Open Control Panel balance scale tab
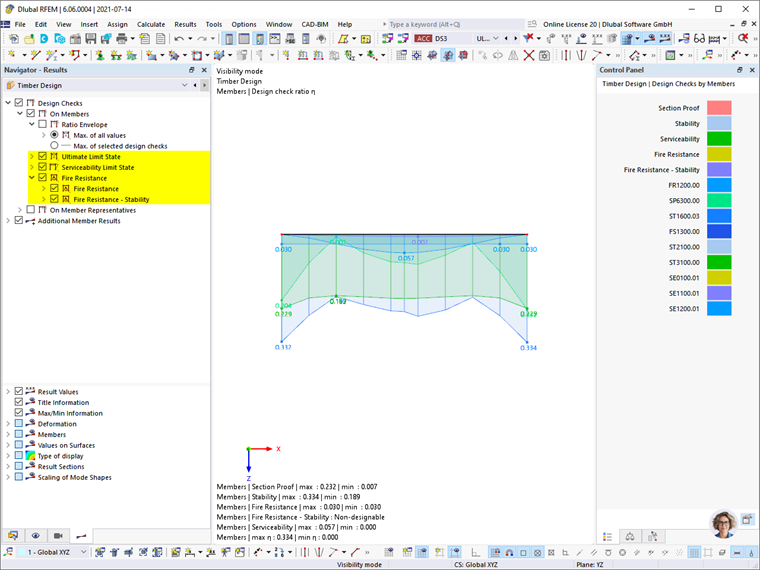Viewport: 760px width, 570px height. 630,537
